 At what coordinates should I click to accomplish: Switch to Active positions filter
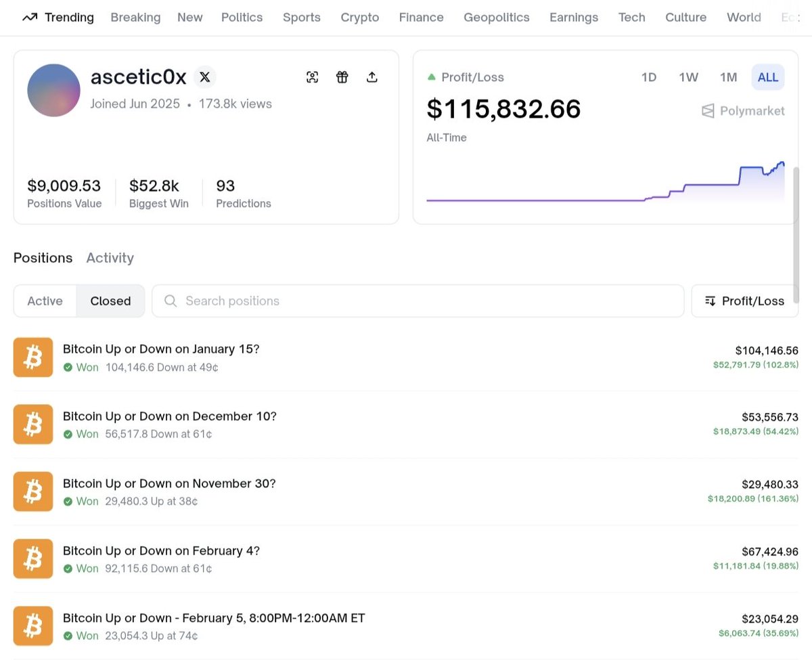click(x=45, y=301)
